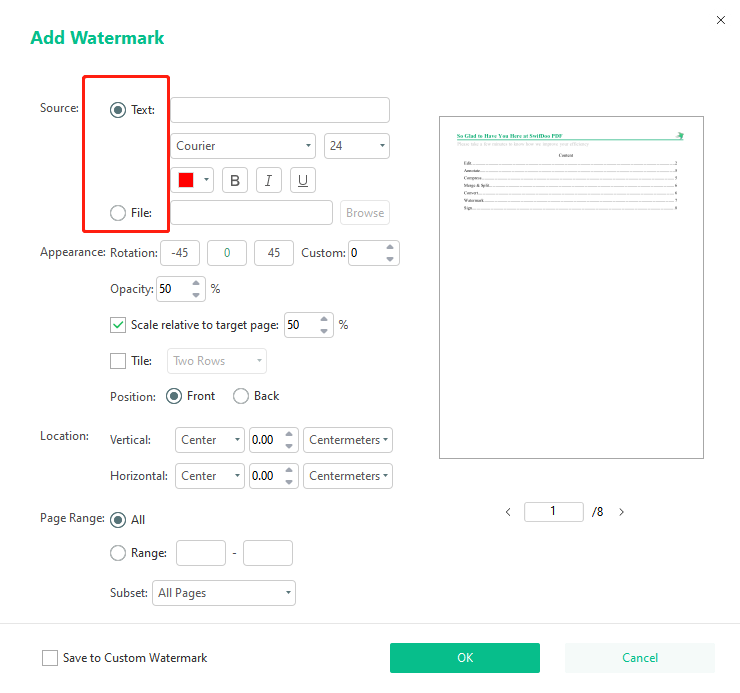Decrease the Vertical offset value
This screenshot has width=740, height=693.
pos(289,446)
